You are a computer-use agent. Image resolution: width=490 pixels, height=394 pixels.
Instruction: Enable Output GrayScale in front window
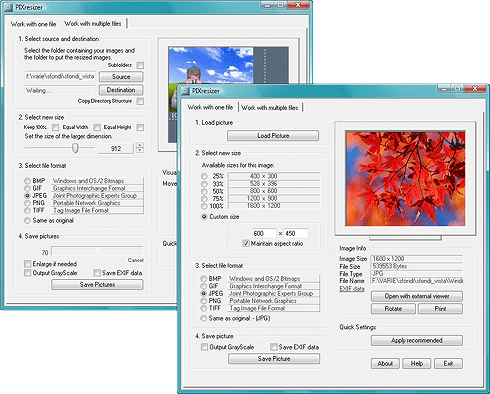204,347
